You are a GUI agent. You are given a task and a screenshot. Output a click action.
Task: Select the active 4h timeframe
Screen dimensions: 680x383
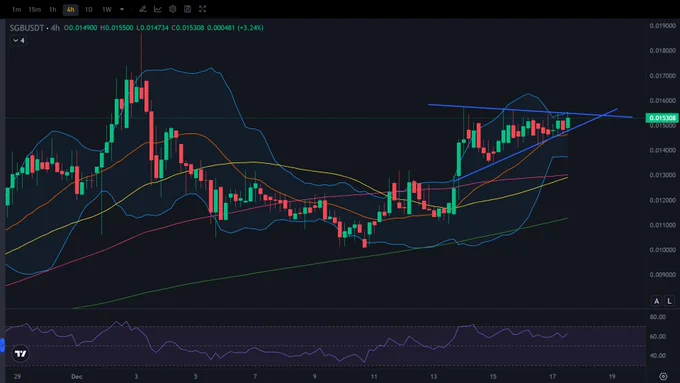tap(71, 9)
